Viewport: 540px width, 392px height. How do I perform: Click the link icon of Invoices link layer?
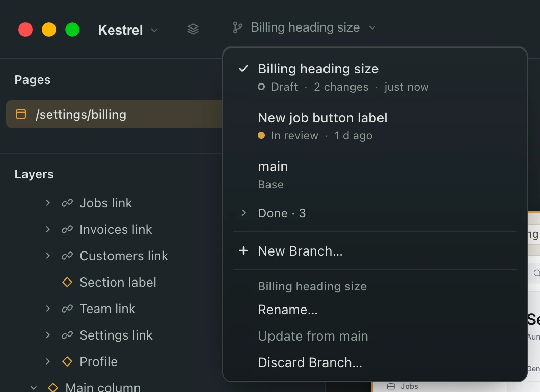(x=67, y=229)
